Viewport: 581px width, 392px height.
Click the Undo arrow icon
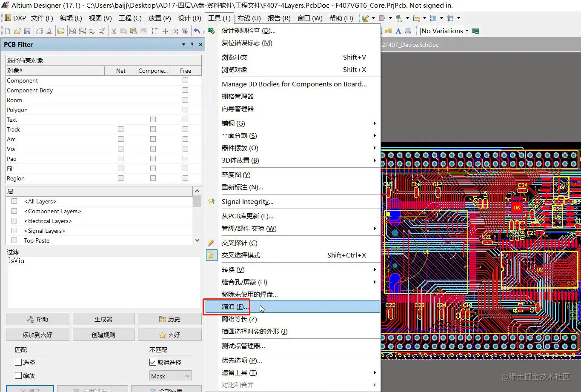coord(196,31)
